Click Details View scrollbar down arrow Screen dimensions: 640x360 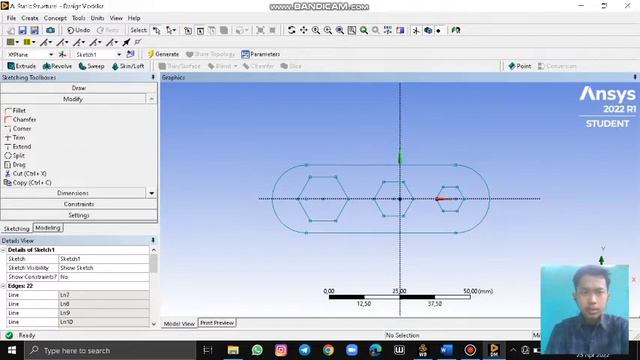tap(153, 324)
